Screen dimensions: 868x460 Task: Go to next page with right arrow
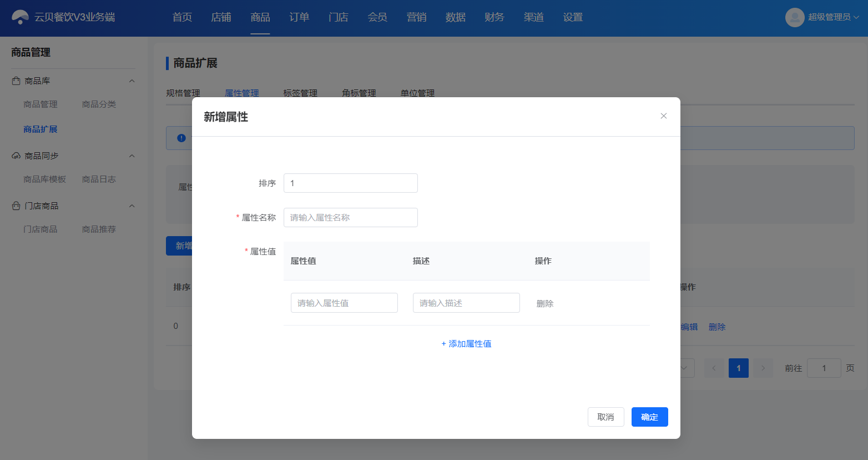pos(763,368)
